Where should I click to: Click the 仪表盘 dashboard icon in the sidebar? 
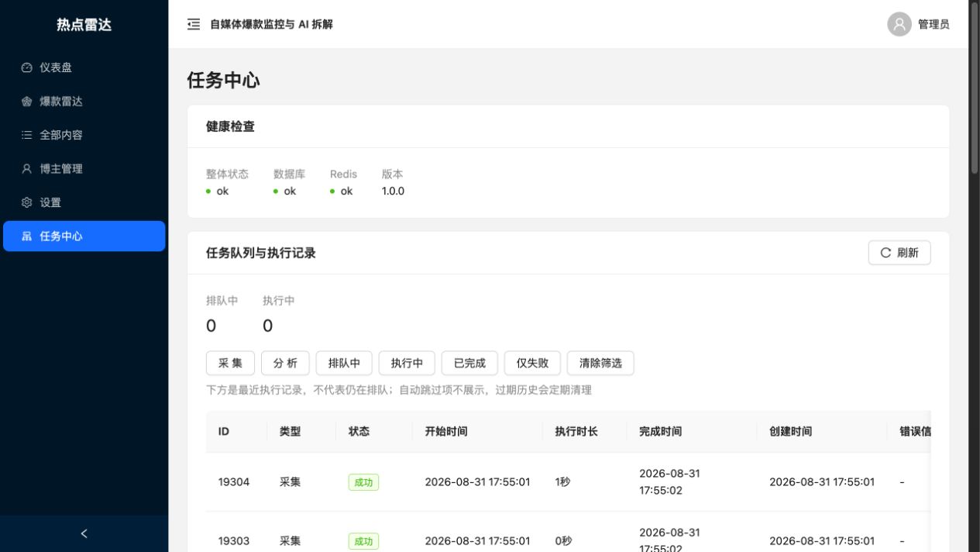pos(27,67)
